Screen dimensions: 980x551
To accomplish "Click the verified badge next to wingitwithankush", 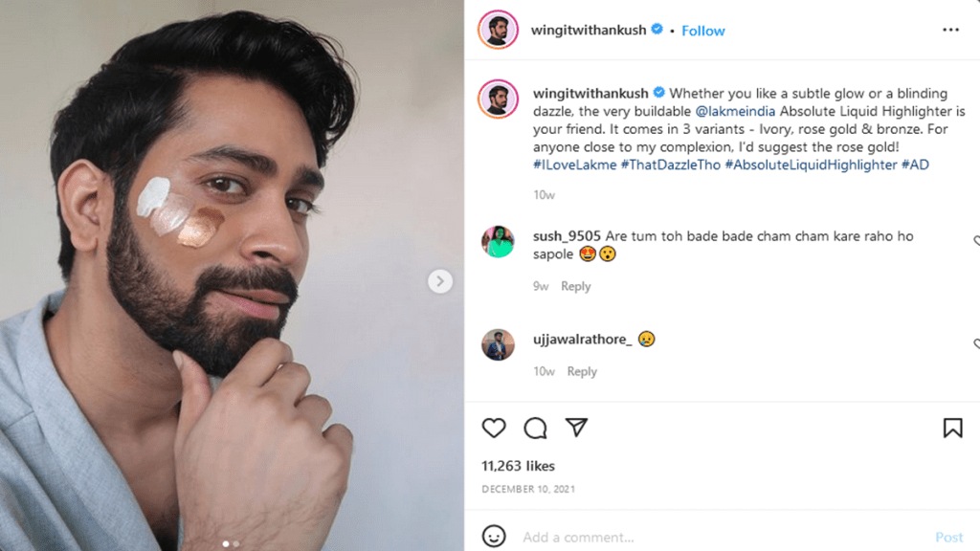I will 656,29.
